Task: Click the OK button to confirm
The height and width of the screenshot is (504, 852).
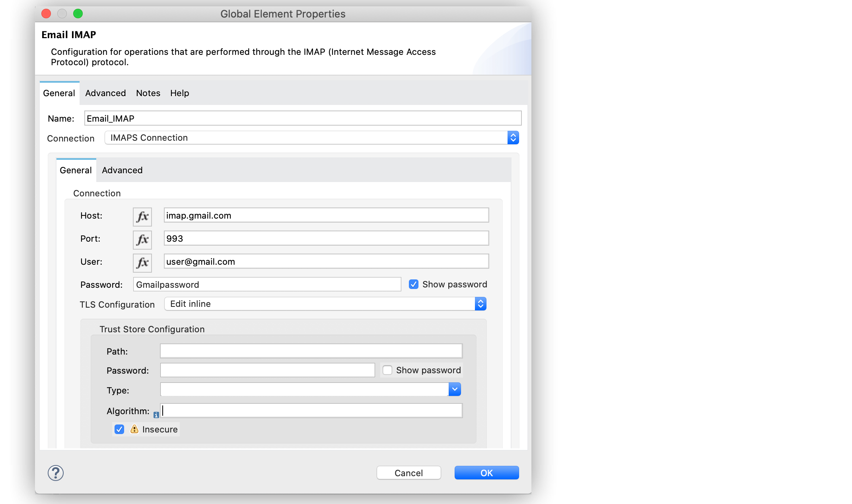Action: pyautogui.click(x=488, y=472)
